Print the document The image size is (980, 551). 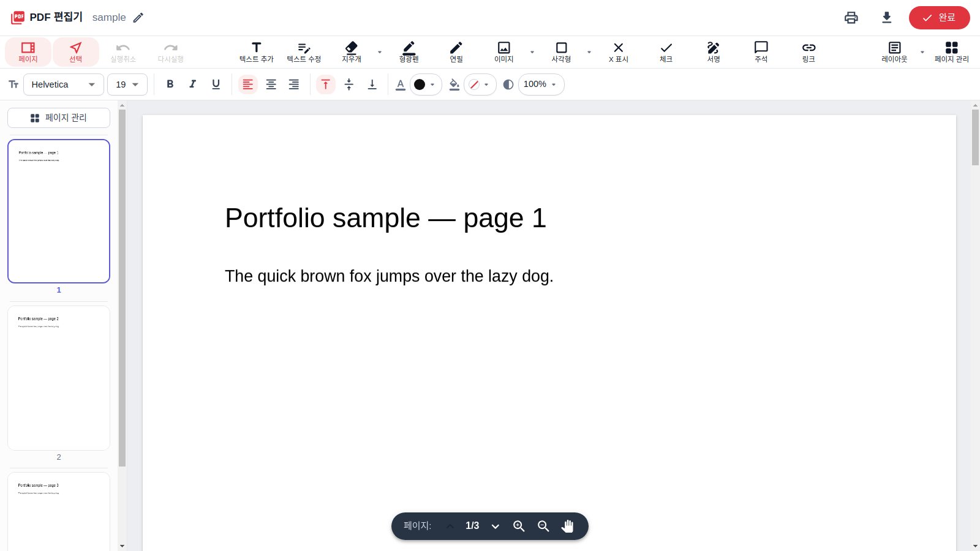[851, 18]
